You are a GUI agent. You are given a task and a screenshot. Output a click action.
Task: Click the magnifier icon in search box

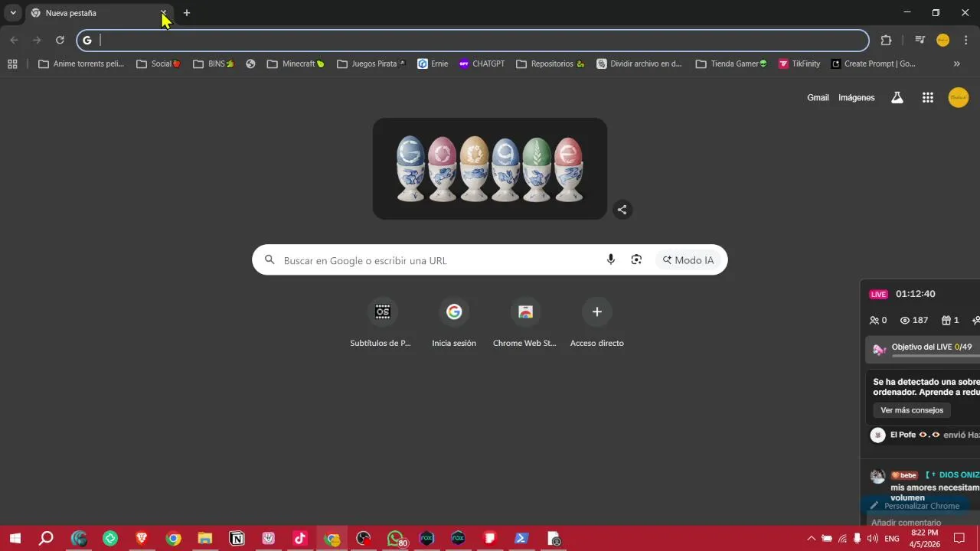coord(269,260)
